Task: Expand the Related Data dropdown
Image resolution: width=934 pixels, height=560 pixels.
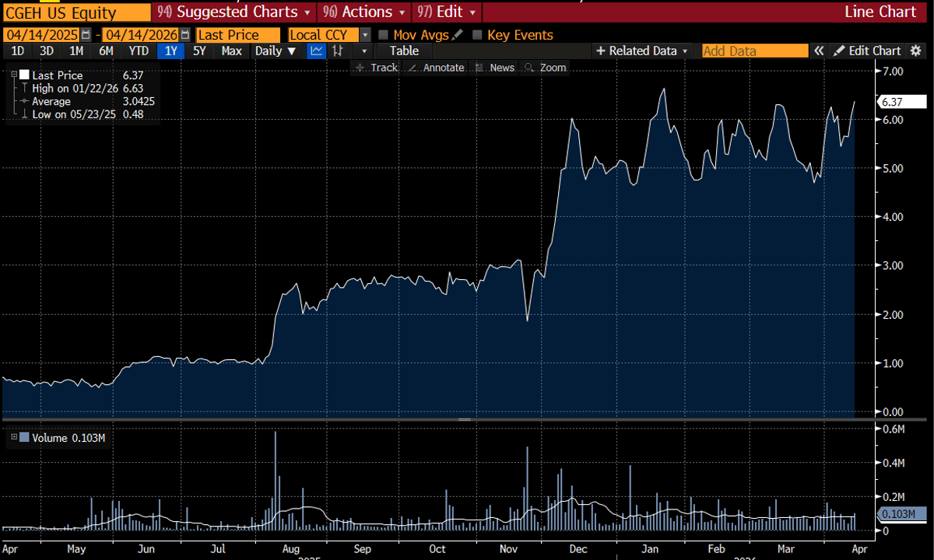Action: coord(642,51)
